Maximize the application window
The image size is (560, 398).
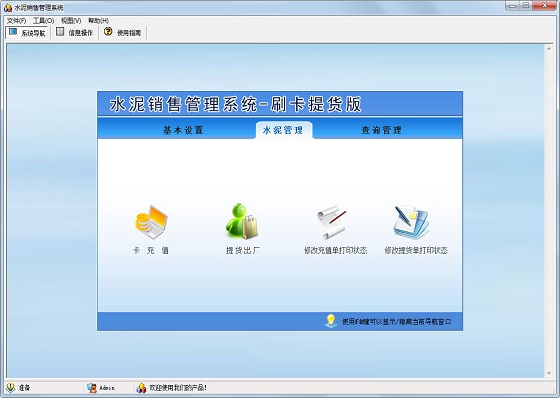coord(526,6)
